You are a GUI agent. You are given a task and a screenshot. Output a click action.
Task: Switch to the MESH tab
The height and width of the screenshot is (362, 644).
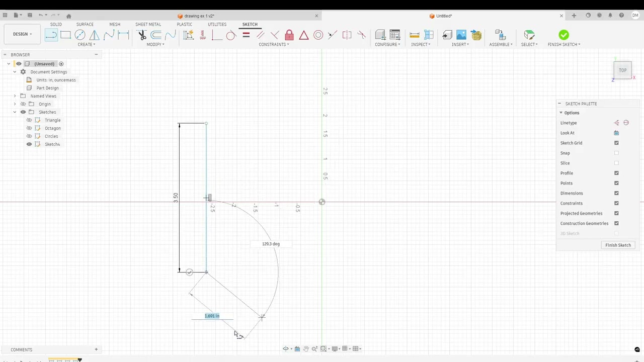[115, 24]
